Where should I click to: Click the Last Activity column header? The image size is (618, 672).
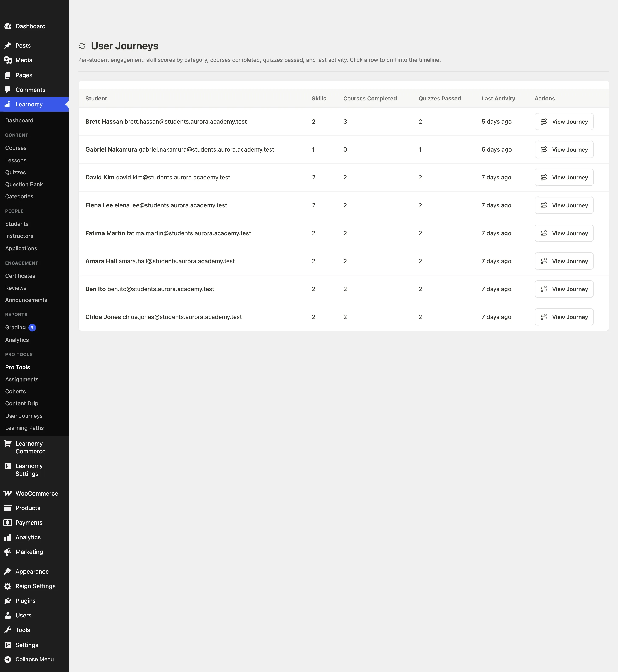pyautogui.click(x=498, y=98)
